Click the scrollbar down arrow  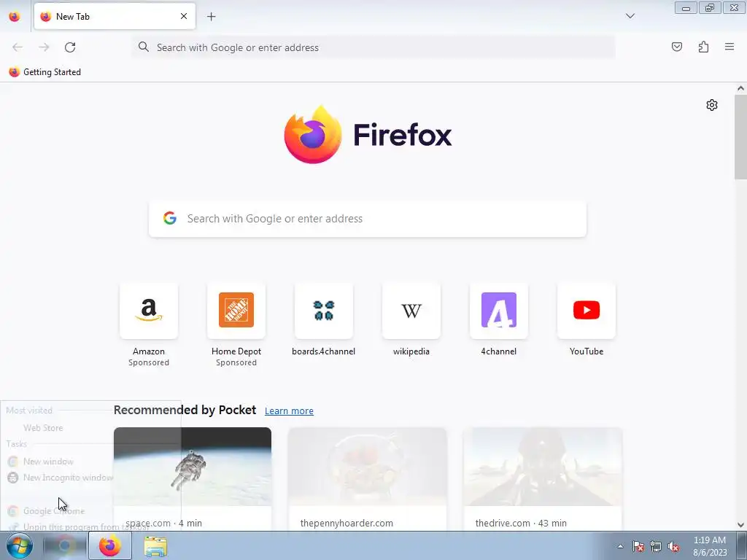[x=740, y=525]
